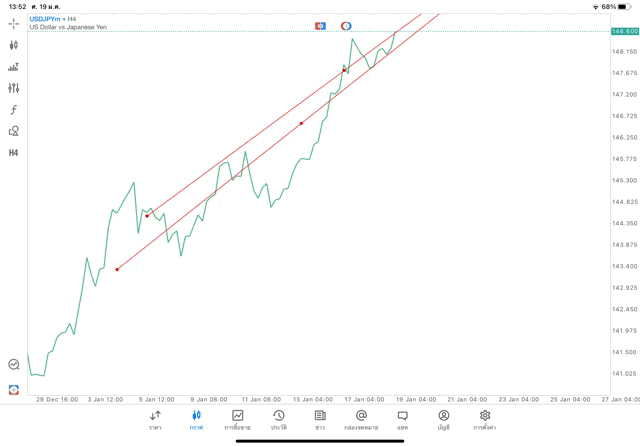Image resolution: width=640 pixels, height=447 pixels.
Task: Change chart type via candlestick icon
Action: tap(14, 45)
